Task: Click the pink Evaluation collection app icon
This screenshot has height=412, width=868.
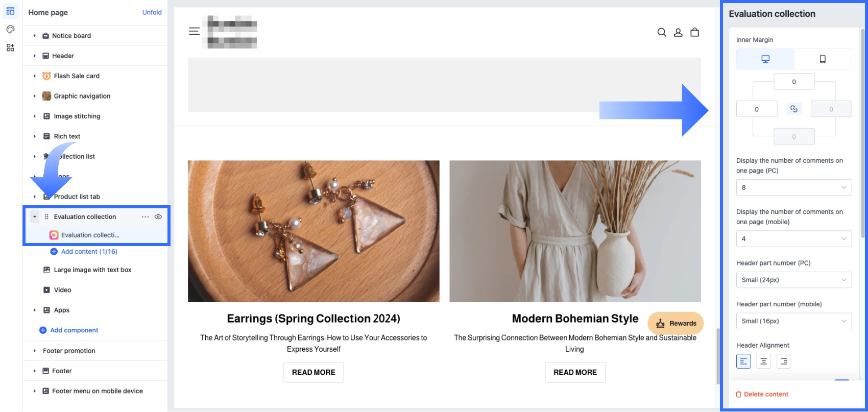Action: pyautogui.click(x=54, y=235)
